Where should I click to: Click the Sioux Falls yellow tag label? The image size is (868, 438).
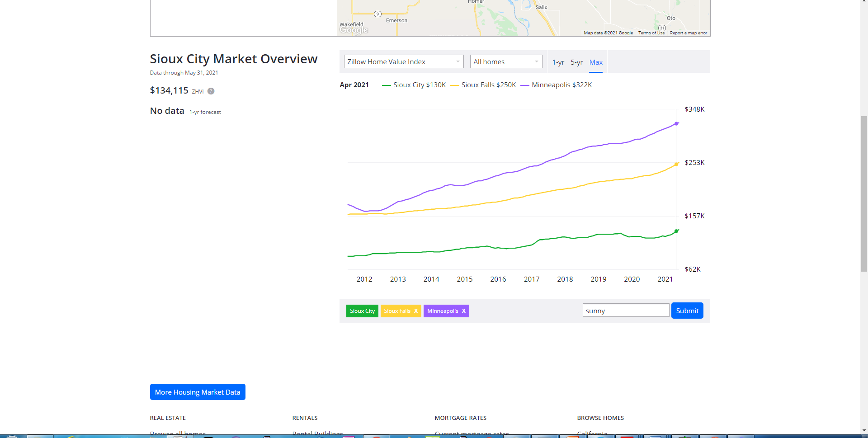point(397,311)
